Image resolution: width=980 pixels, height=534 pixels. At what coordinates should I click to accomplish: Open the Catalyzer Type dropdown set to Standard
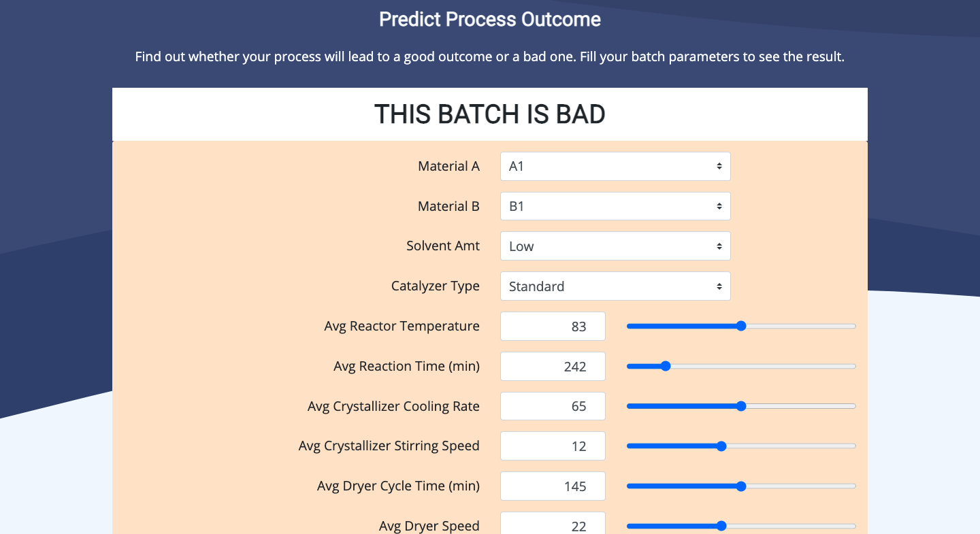coord(615,286)
